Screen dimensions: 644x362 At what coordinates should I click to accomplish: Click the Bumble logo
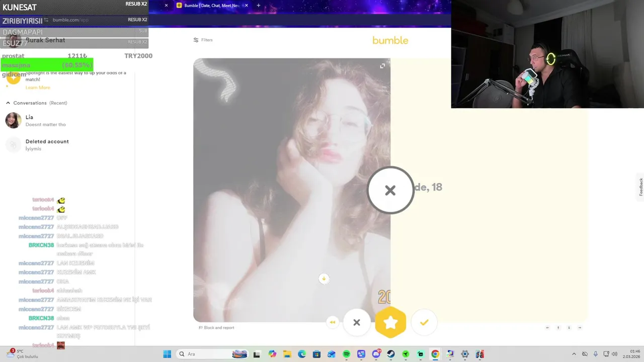[x=390, y=40]
